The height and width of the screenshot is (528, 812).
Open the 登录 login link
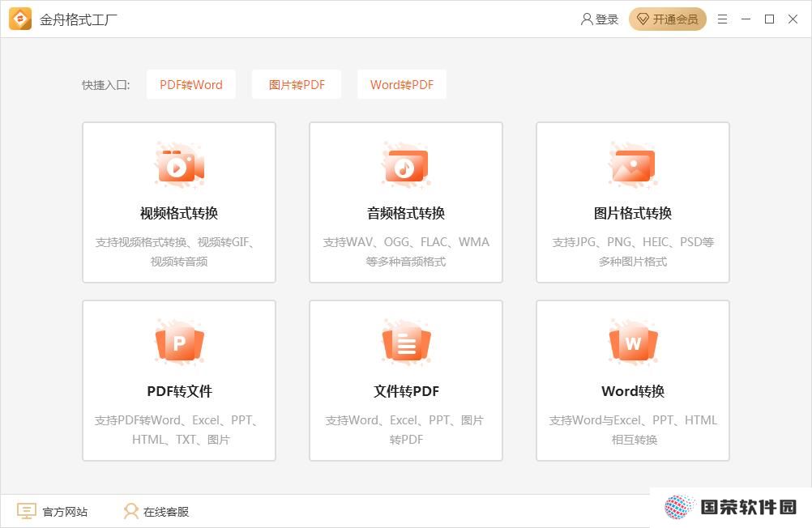coord(606,19)
